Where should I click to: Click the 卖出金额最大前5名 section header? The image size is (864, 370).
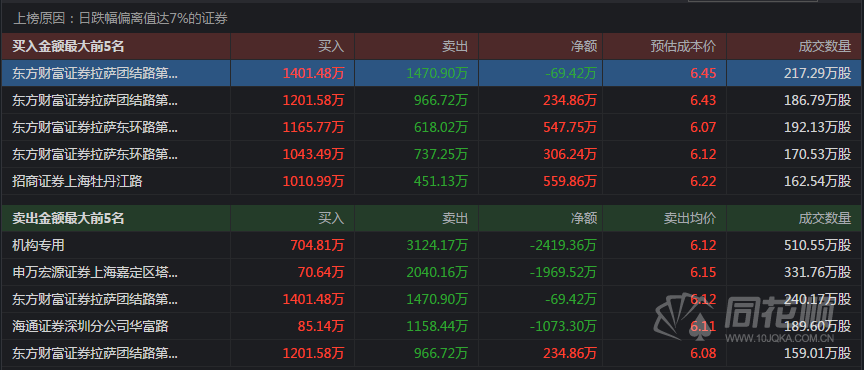tap(68, 219)
